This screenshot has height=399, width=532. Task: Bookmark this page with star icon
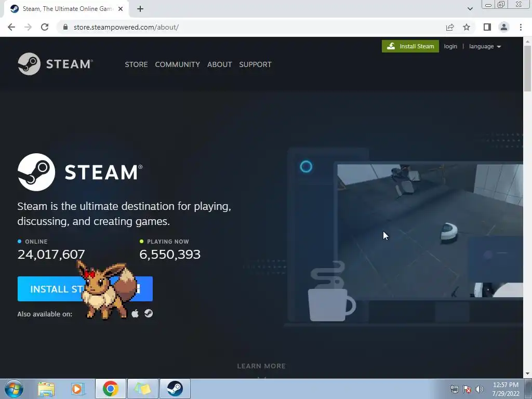click(467, 27)
